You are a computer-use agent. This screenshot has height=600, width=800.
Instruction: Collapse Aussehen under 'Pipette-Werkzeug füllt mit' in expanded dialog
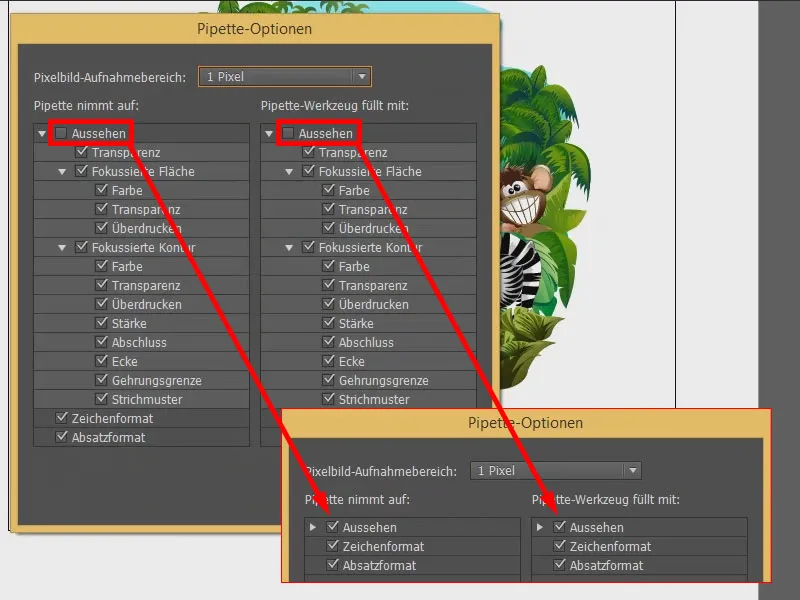[269, 134]
